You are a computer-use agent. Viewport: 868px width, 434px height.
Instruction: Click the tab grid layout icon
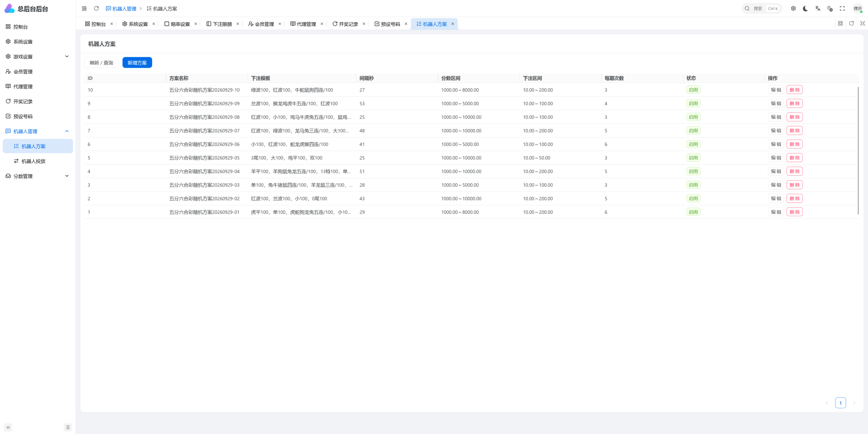[x=840, y=23]
